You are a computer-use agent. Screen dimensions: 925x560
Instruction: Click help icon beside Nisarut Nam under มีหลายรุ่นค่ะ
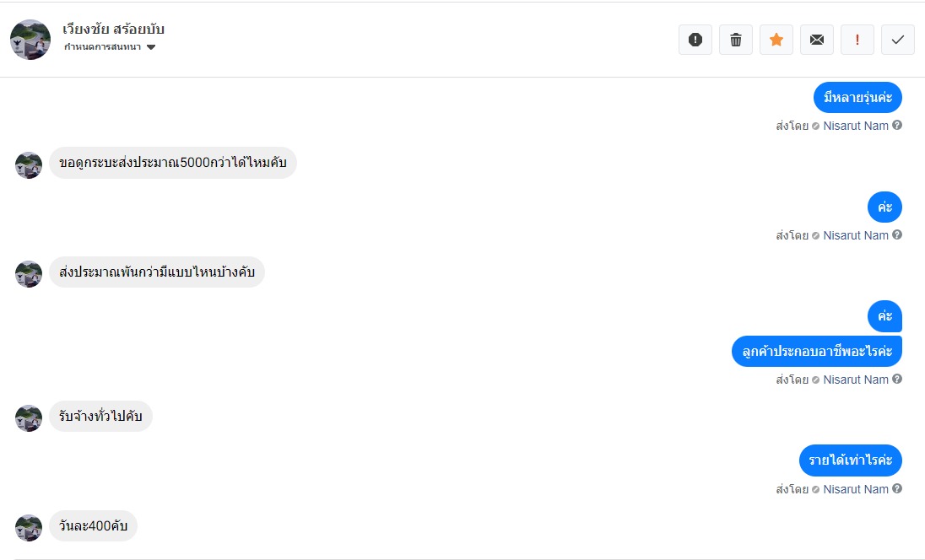click(897, 126)
